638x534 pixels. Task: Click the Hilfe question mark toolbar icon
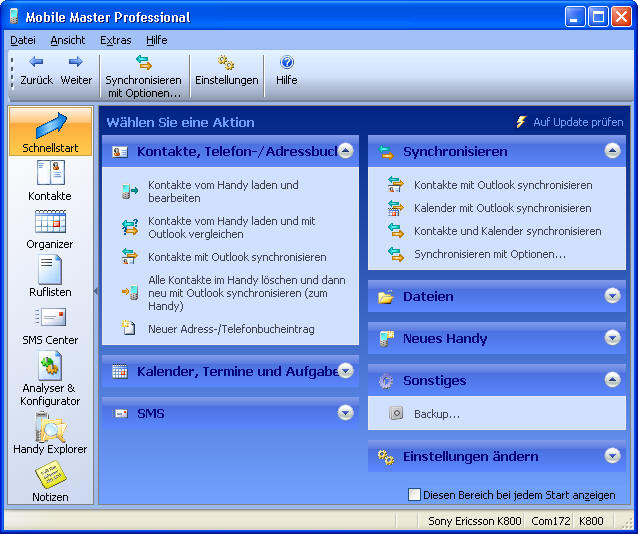(x=287, y=62)
